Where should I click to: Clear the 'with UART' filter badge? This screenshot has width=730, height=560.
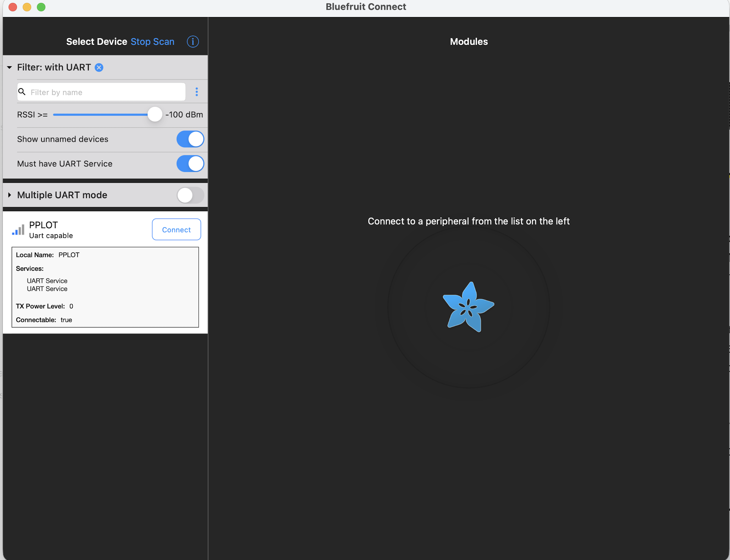(99, 67)
